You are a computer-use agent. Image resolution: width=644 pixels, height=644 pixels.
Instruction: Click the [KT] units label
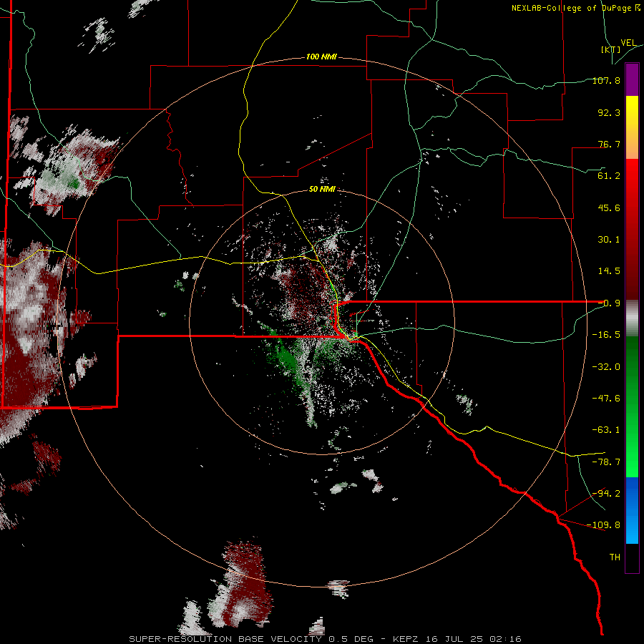point(611,49)
